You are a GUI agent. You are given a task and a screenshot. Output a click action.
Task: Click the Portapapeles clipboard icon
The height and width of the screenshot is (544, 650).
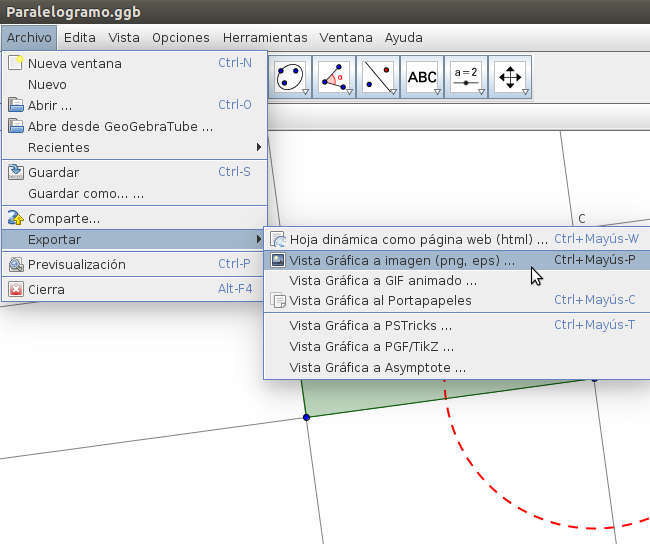[278, 300]
